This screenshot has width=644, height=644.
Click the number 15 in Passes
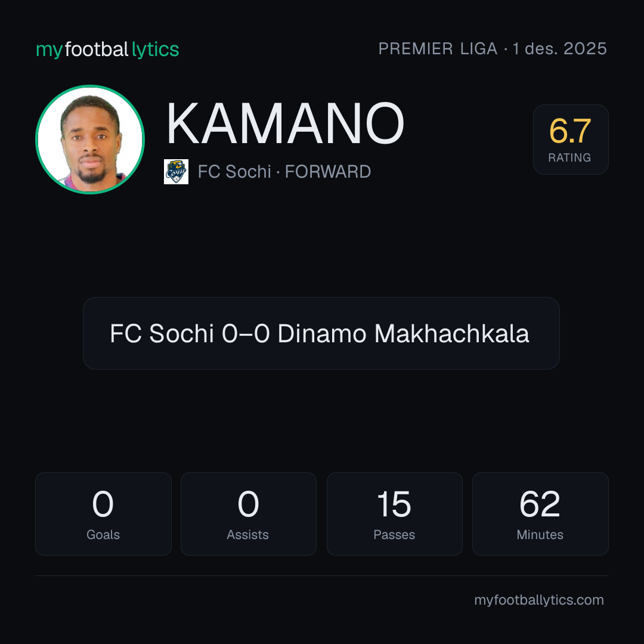click(x=394, y=503)
